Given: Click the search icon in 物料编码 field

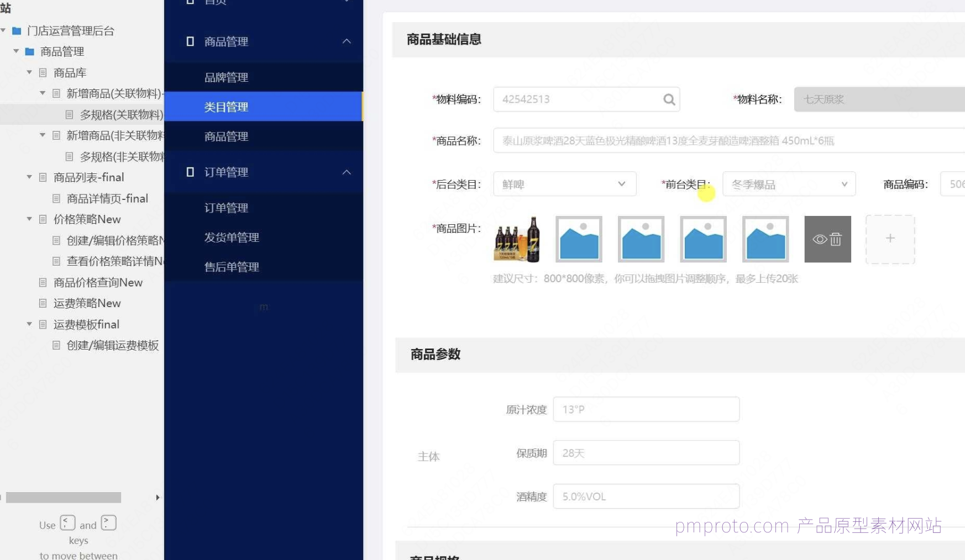Looking at the screenshot, I should pyautogui.click(x=669, y=99).
